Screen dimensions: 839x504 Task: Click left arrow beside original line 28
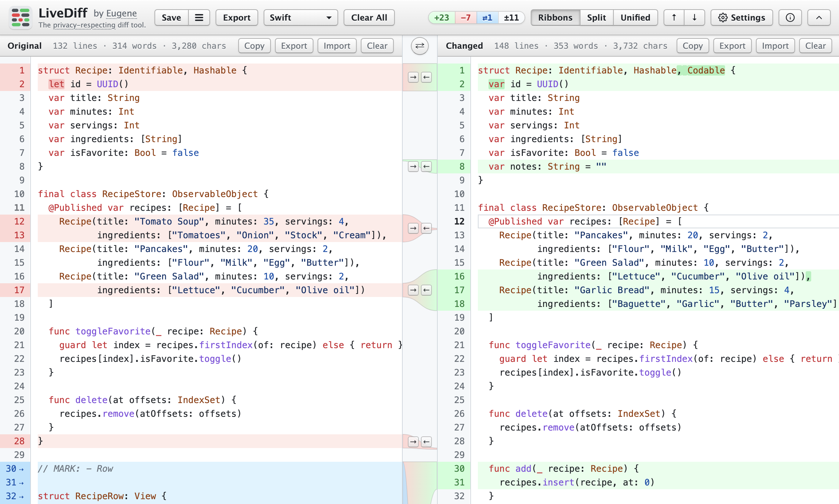tap(426, 442)
